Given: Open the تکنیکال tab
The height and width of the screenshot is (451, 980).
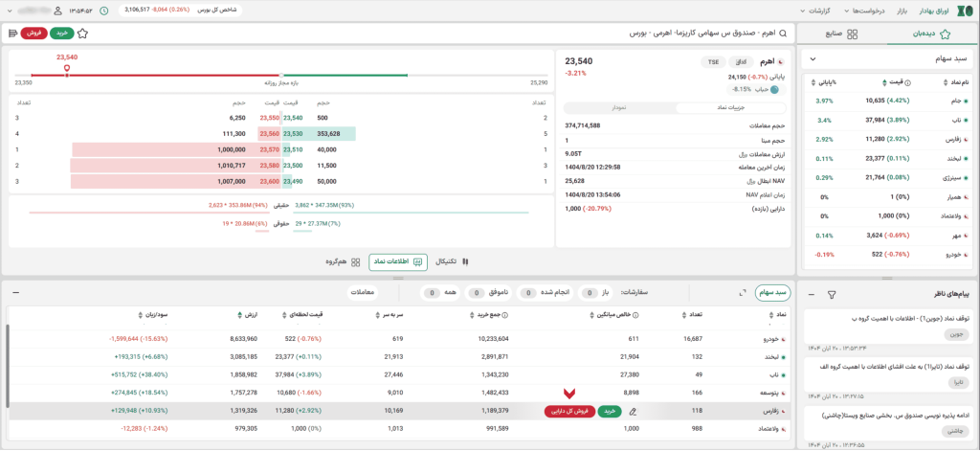Looking at the screenshot, I should click(452, 261).
